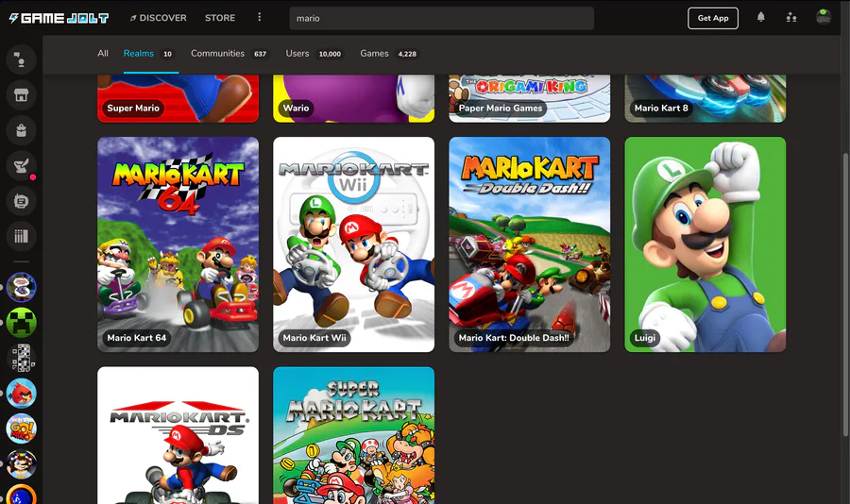Open the Super Mario realm card
This screenshot has width=850, height=504.
(178, 98)
